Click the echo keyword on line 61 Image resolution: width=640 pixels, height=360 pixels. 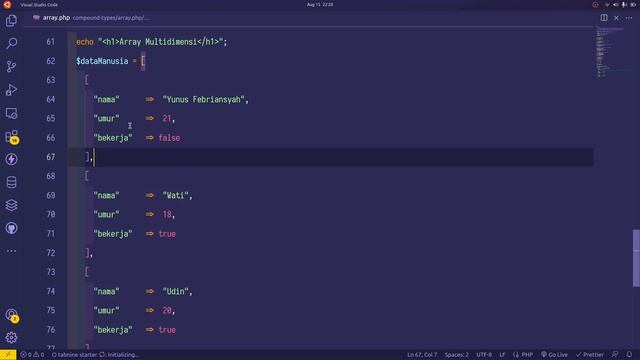[x=85, y=42]
